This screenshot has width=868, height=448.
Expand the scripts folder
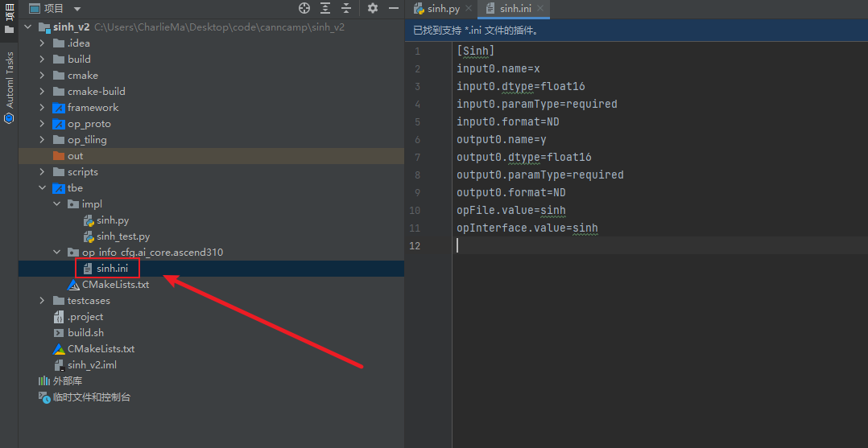pos(42,172)
